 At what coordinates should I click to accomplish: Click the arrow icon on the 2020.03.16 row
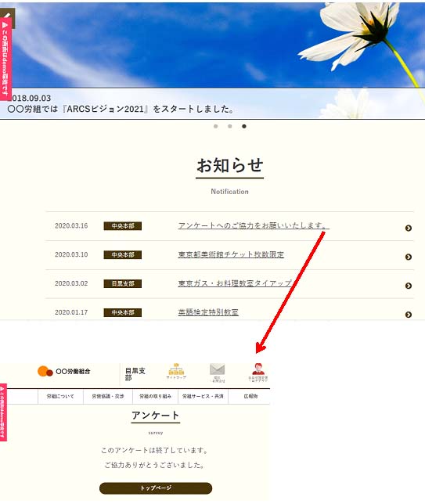point(409,228)
